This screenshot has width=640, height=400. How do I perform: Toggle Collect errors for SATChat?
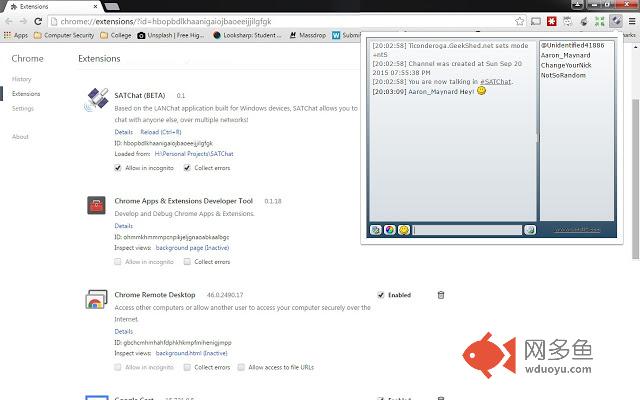[x=187, y=168]
